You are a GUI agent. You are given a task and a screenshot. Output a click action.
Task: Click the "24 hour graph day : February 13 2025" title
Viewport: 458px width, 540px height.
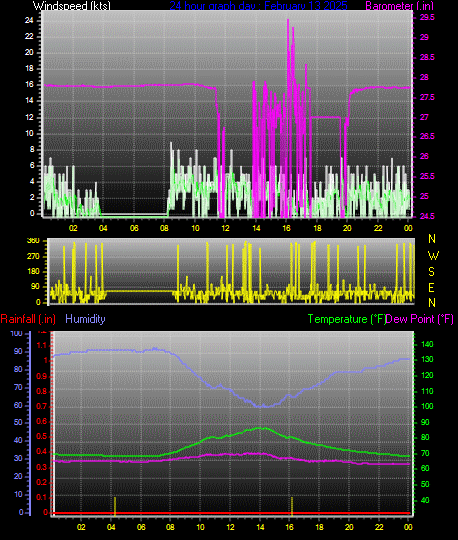(x=258, y=6)
